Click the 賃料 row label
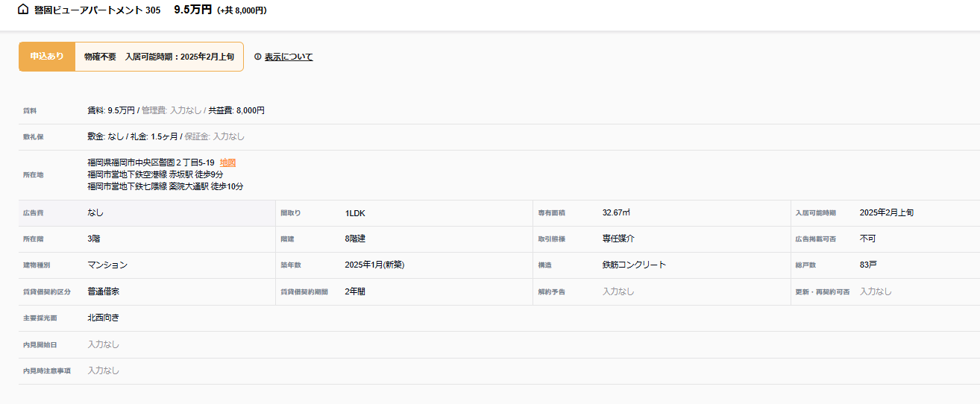This screenshot has height=404, width=980. (30, 111)
